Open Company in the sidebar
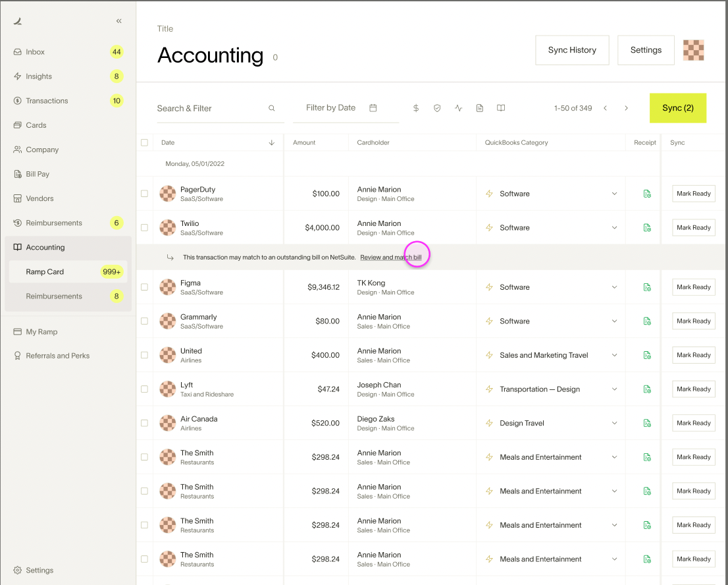This screenshot has height=585, width=728. [x=68, y=150]
